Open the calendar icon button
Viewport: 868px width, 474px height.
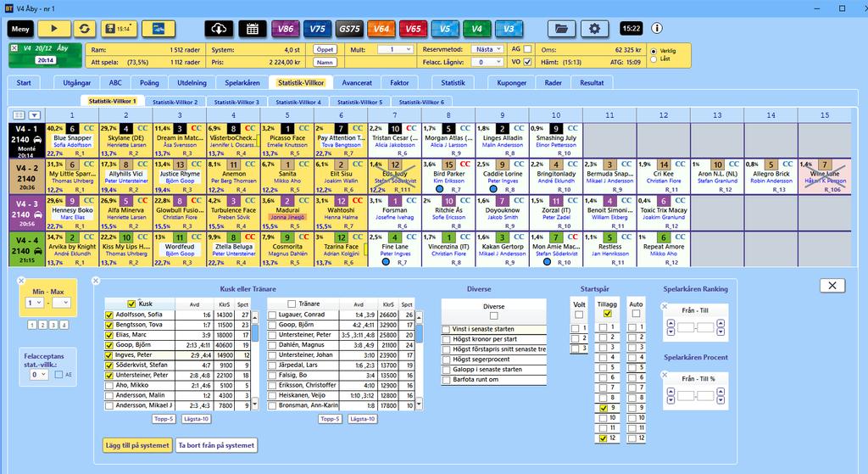[x=253, y=29]
